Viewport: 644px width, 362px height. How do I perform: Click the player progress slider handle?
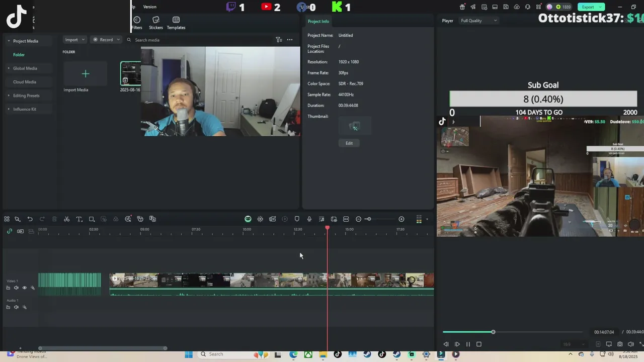493,332
